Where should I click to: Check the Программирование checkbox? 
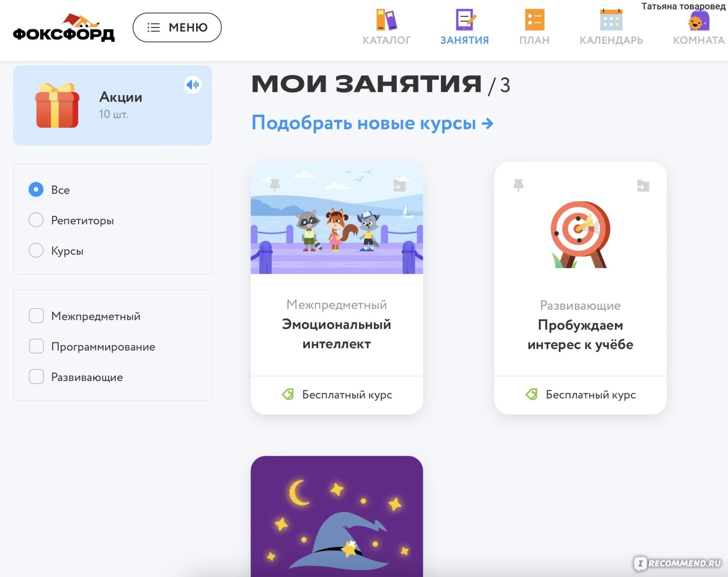coord(37,346)
